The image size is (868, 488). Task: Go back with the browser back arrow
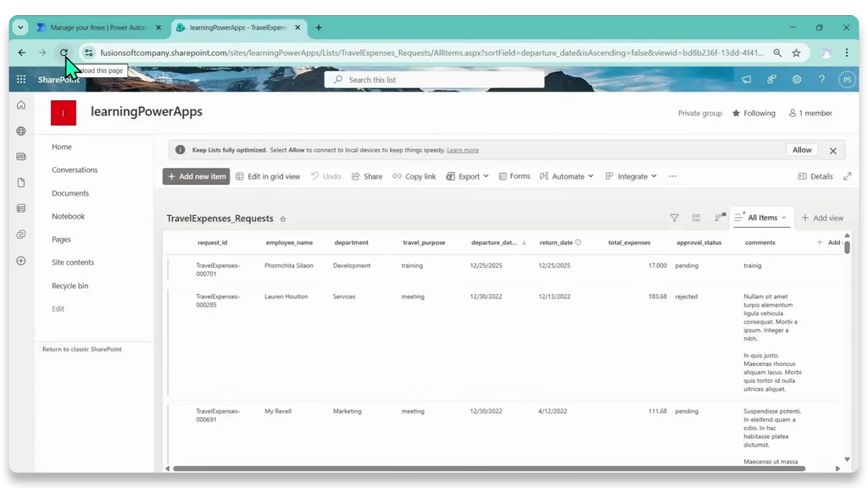pyautogui.click(x=21, y=53)
